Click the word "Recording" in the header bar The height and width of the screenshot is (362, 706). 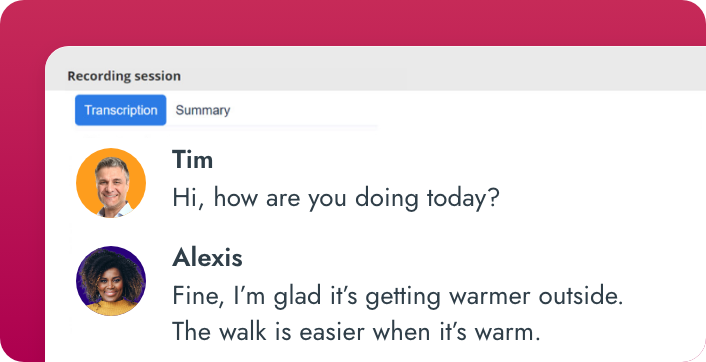[x=95, y=76]
